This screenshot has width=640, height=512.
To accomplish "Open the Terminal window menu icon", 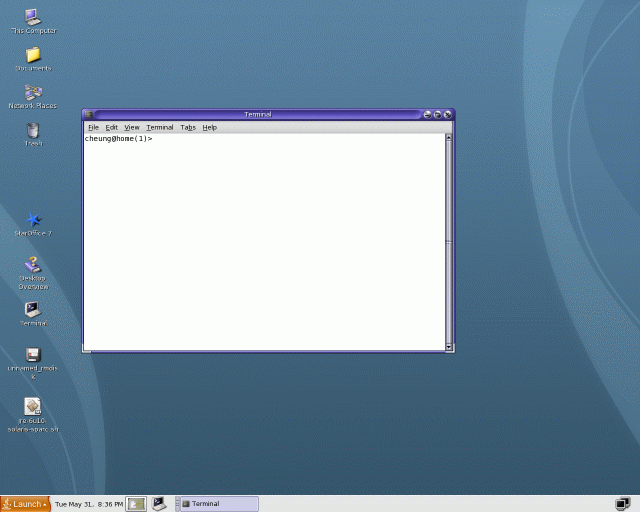I will 89,114.
